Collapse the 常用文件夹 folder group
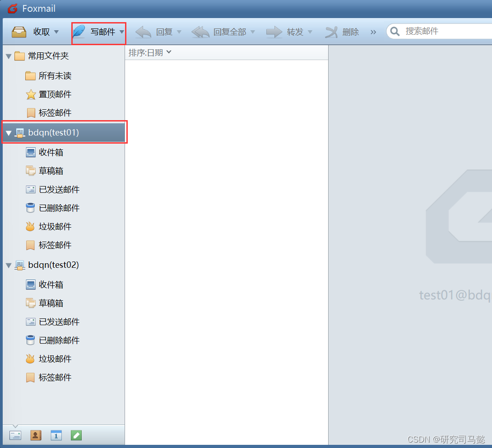Screen dimensions: 492x448 coord(8,56)
